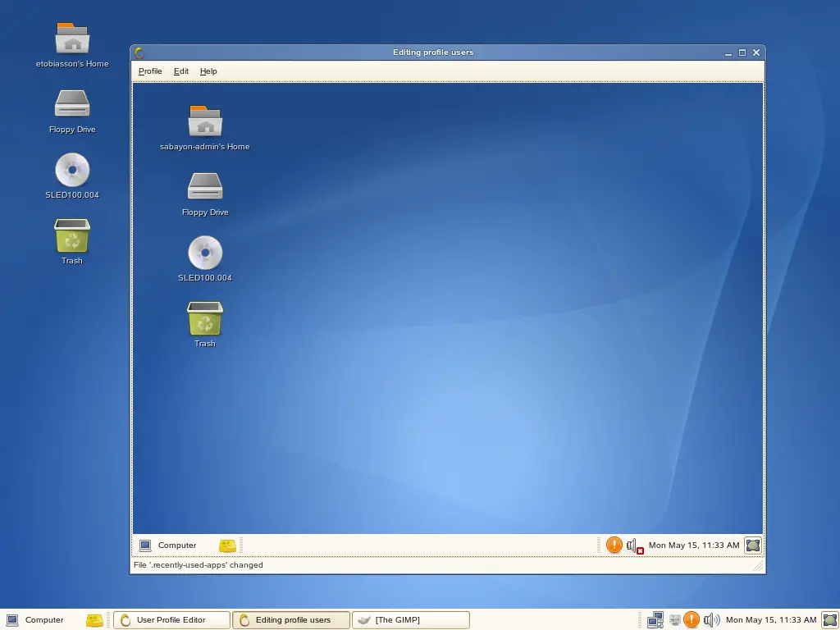Open the Computer main menu on taskbar
This screenshot has width=840, height=630.
coord(35,620)
